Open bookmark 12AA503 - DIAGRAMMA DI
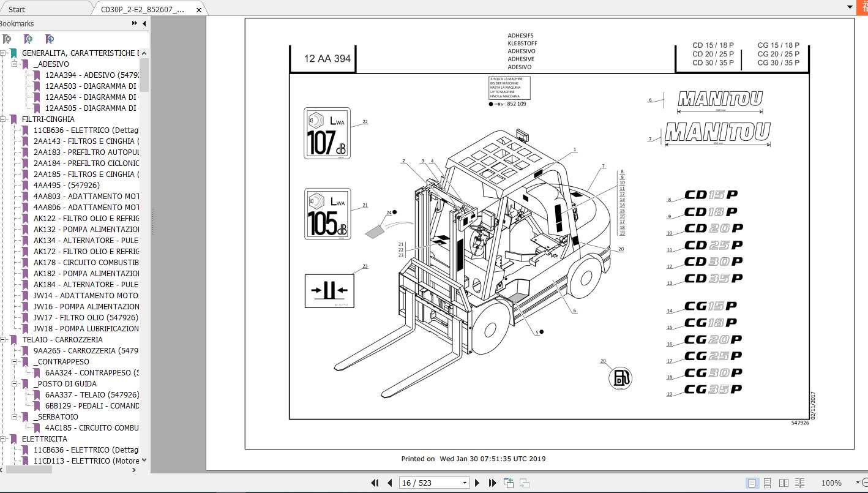Image resolution: width=868 pixels, height=493 pixels. click(x=92, y=86)
